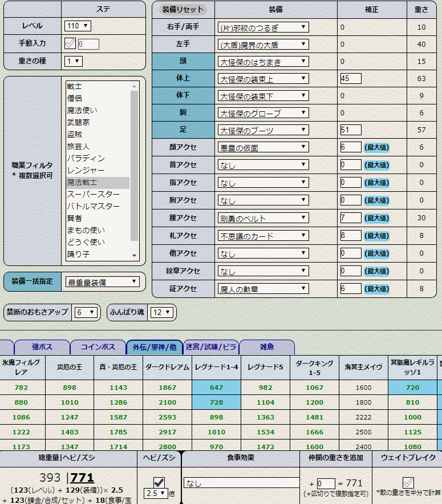Switch to the 強ボス tab
442x504 pixels.
click(x=42, y=347)
